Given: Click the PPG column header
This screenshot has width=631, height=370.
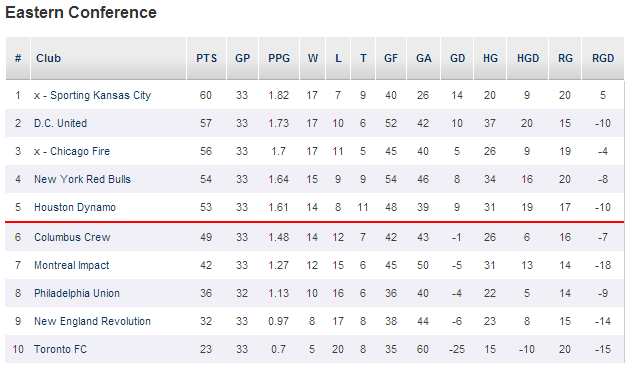Looking at the screenshot, I should pyautogui.click(x=279, y=58).
